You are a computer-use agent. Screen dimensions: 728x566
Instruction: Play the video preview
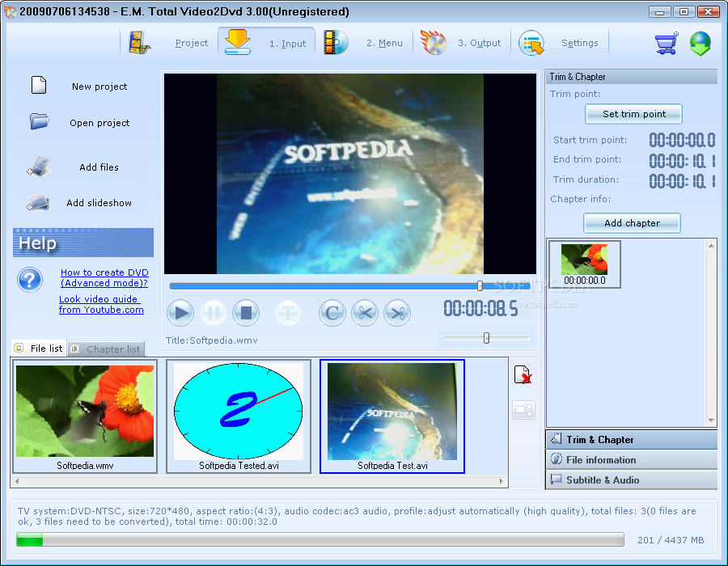tap(180, 313)
